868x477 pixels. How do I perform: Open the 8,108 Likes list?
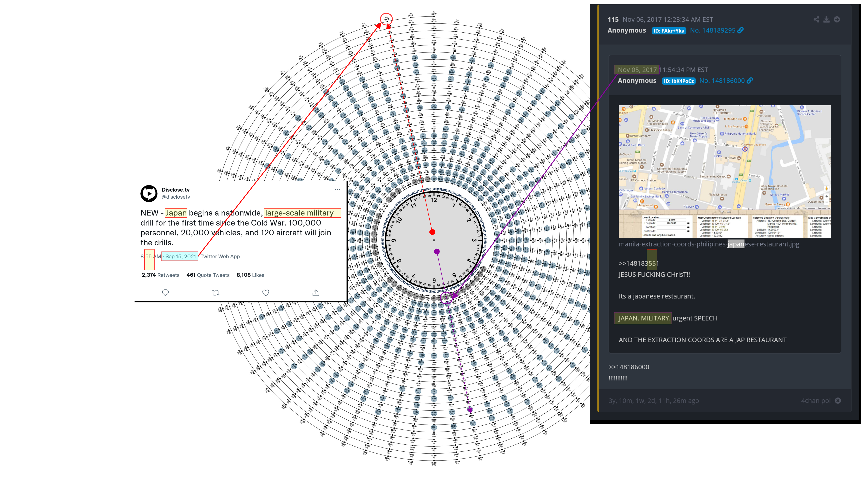250,275
